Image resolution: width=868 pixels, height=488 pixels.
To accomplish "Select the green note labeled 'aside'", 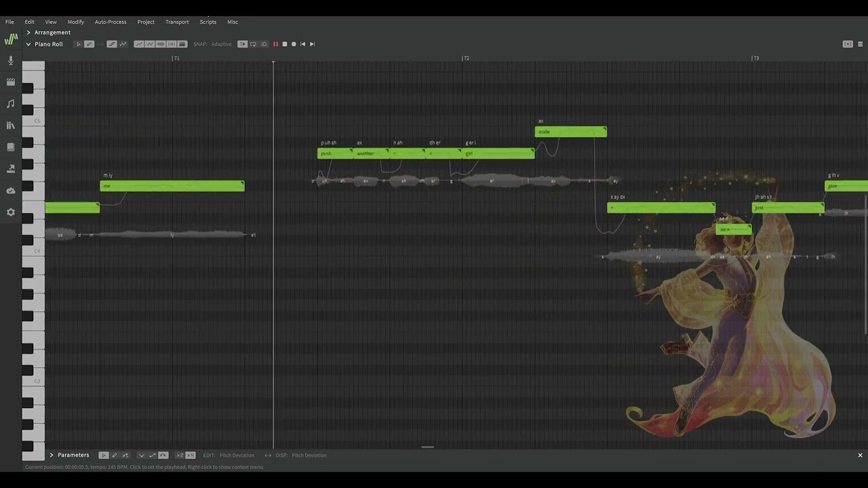I will (571, 131).
